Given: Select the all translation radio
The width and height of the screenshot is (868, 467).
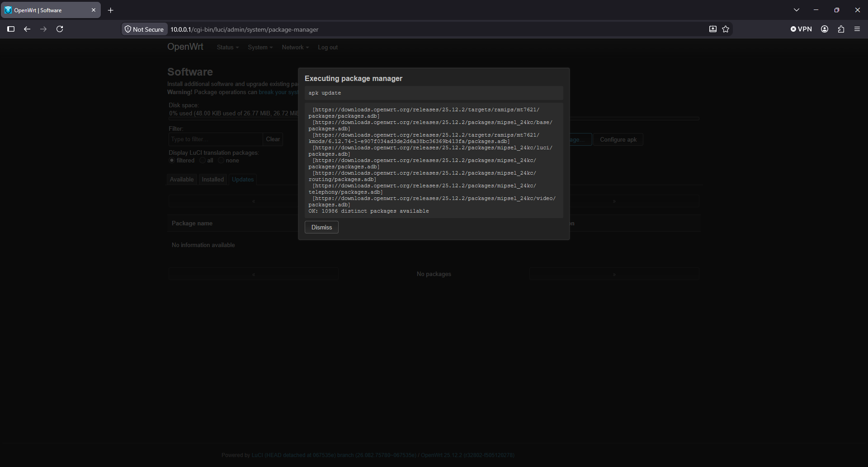Looking at the screenshot, I should pyautogui.click(x=203, y=161).
